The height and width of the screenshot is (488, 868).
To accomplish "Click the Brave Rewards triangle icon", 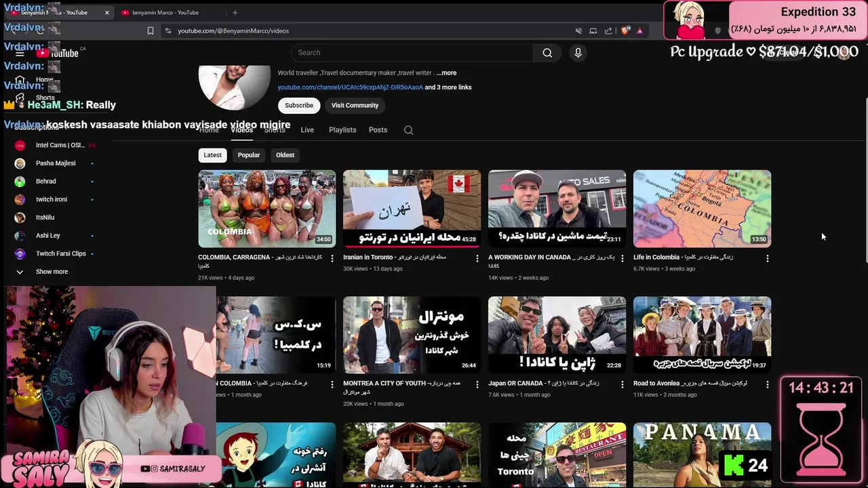I will 639,30.
